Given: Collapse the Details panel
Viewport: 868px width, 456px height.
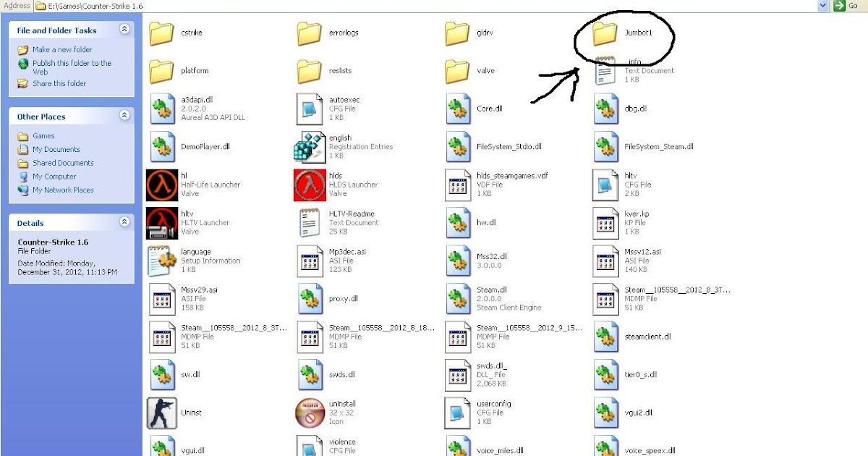Looking at the screenshot, I should (124, 222).
